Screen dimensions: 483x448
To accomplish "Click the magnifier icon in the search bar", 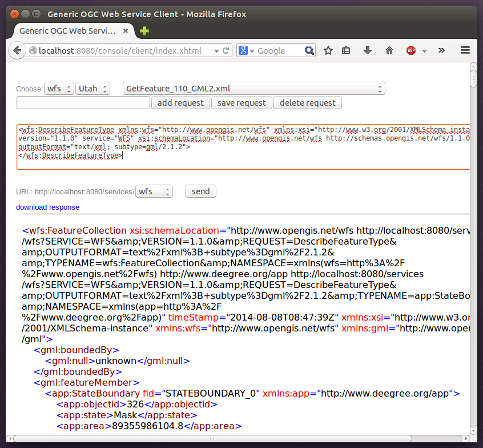I will click(309, 50).
